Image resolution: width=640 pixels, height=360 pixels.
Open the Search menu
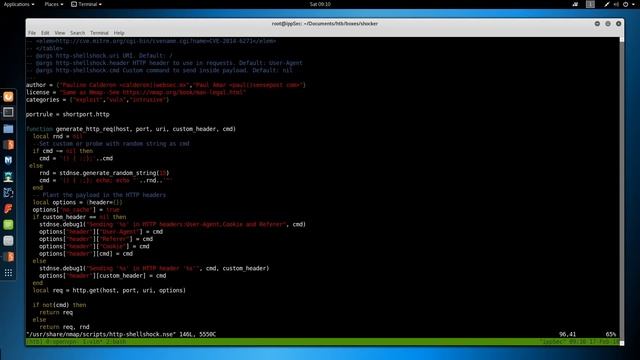(x=77, y=33)
